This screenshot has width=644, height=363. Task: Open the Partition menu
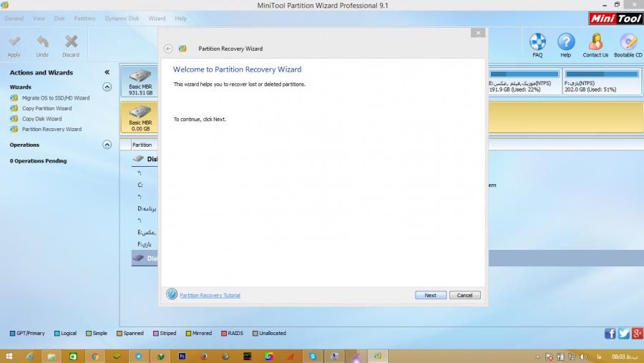tap(84, 19)
